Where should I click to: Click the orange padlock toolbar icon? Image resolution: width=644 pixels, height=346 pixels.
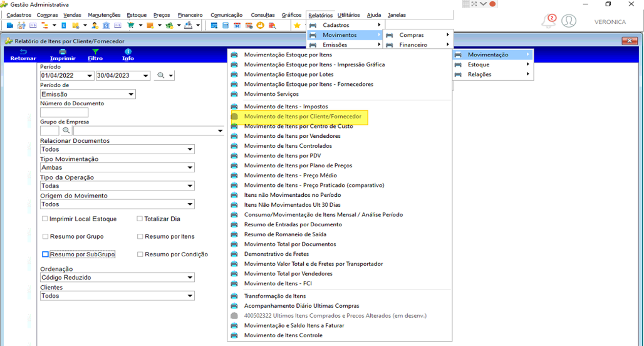point(261,26)
